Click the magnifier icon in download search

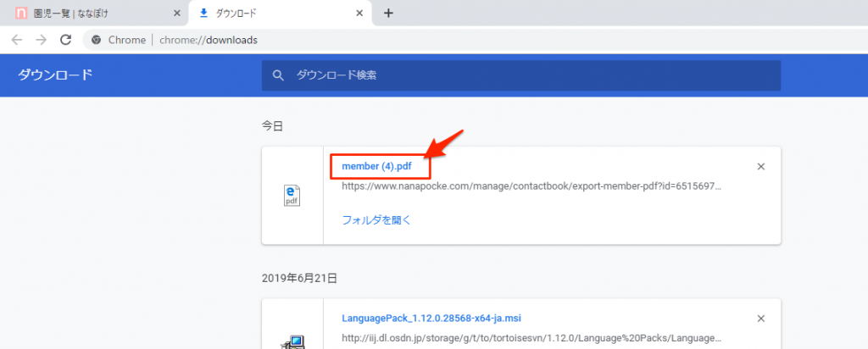[278, 75]
